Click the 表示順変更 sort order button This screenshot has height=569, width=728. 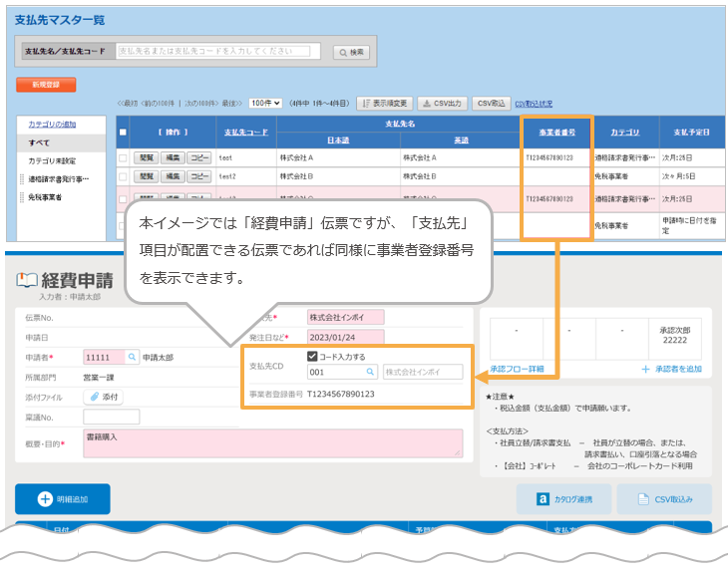(x=384, y=103)
